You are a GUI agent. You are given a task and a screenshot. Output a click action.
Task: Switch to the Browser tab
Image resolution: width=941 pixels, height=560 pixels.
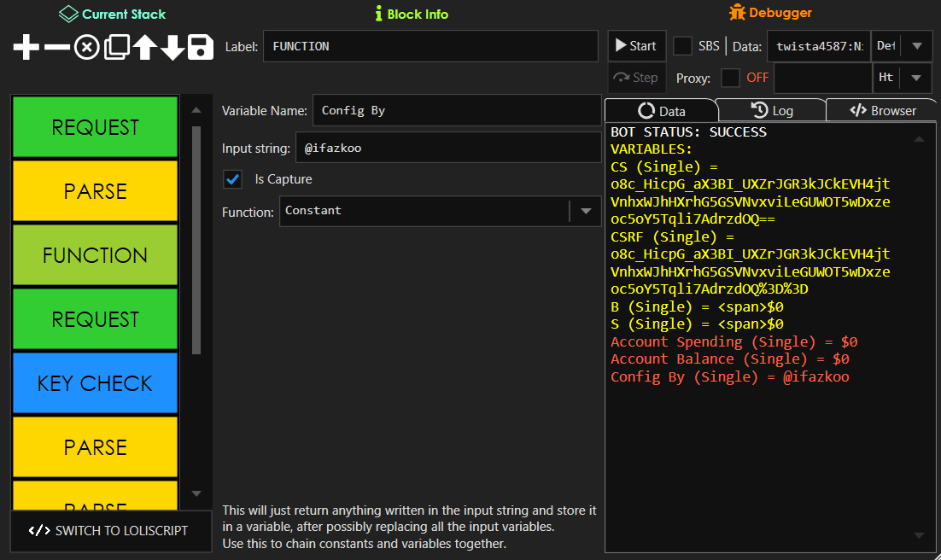881,109
